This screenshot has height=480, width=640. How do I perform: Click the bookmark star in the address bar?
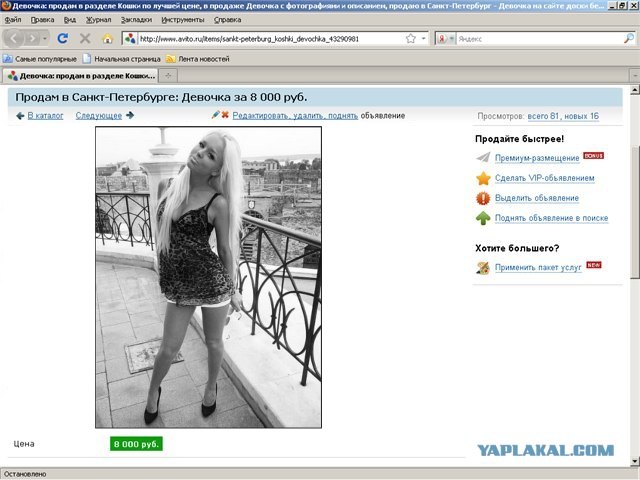(x=411, y=39)
